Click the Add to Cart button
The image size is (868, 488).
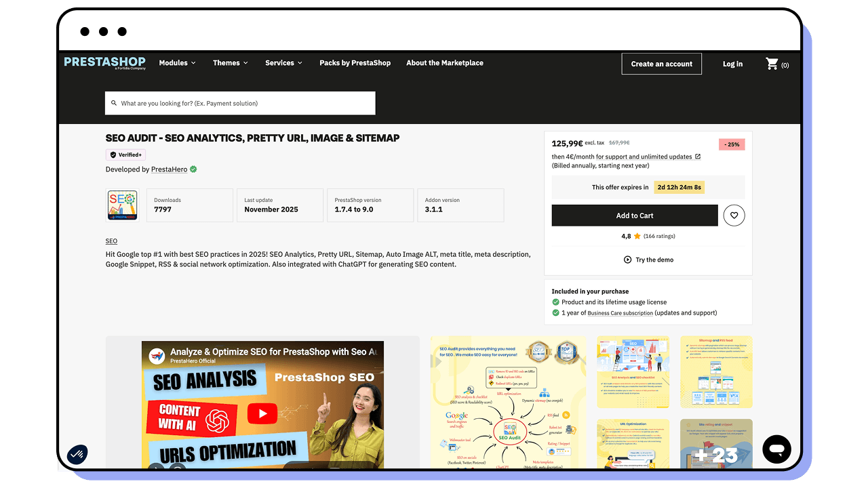(635, 215)
